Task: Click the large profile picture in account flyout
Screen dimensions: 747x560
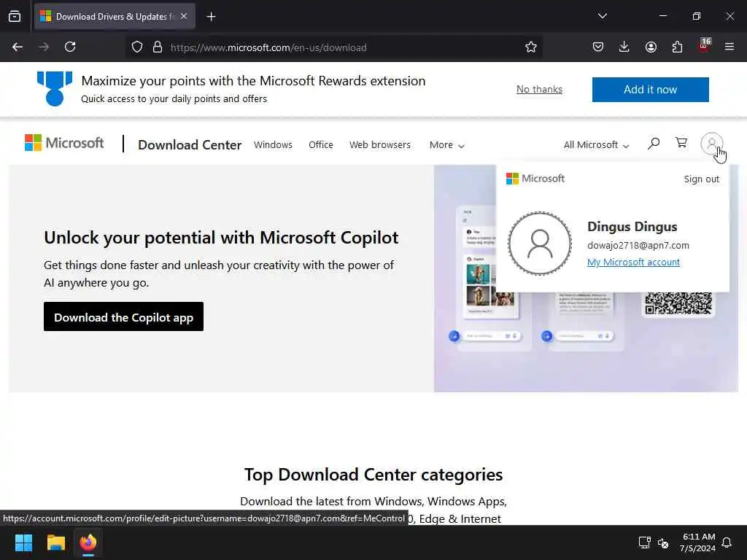Action: (540, 244)
